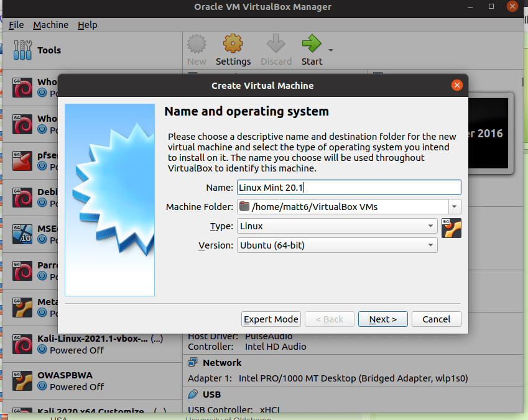Switch to Expert Mode
The height and width of the screenshot is (420, 528).
[271, 319]
